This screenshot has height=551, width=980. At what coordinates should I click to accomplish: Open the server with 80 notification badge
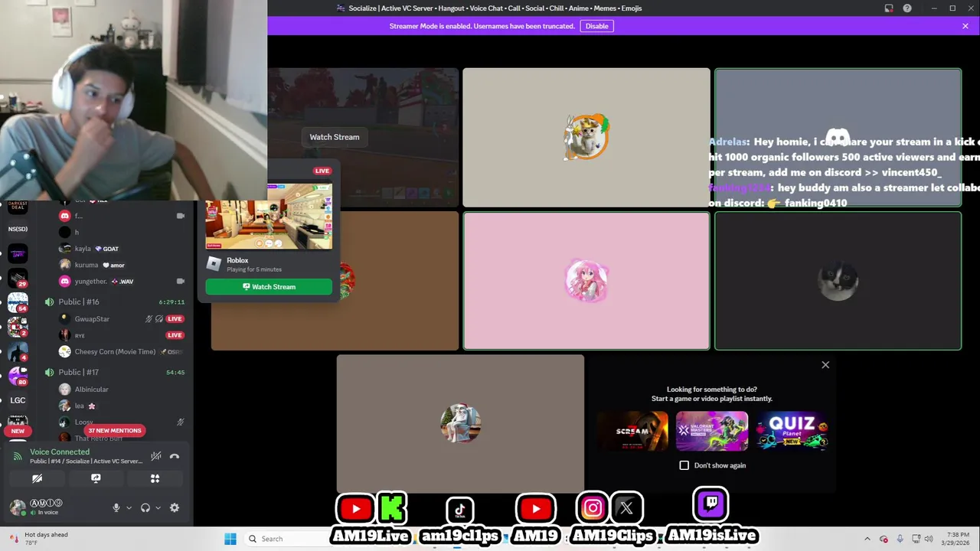[x=18, y=376]
